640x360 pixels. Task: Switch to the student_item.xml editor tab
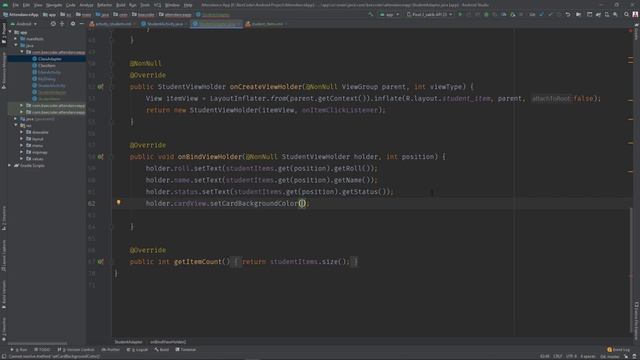click(267, 24)
